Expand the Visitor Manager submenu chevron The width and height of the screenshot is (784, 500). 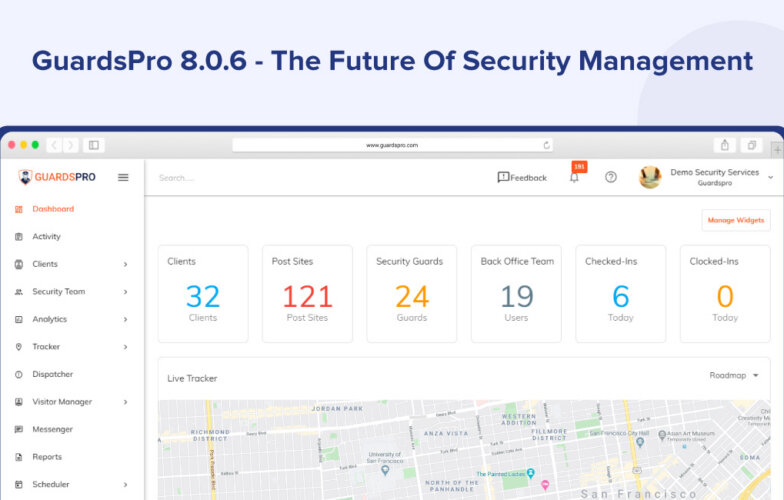click(126, 402)
